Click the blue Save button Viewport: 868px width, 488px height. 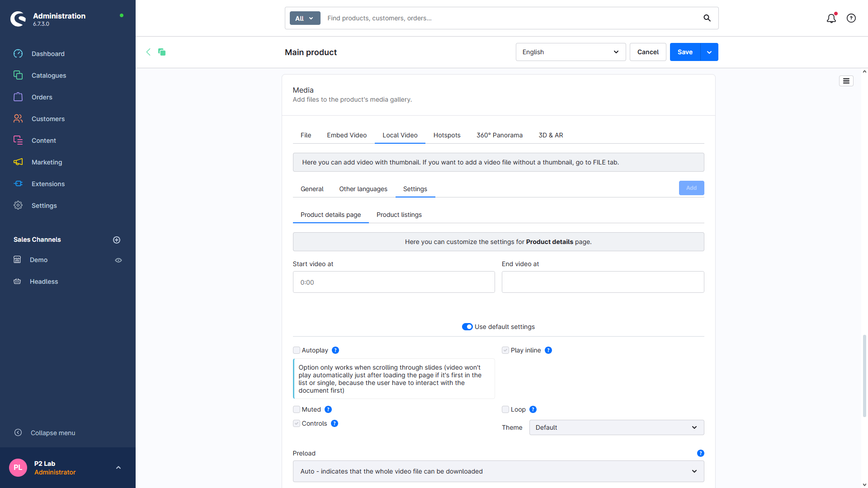click(x=685, y=52)
